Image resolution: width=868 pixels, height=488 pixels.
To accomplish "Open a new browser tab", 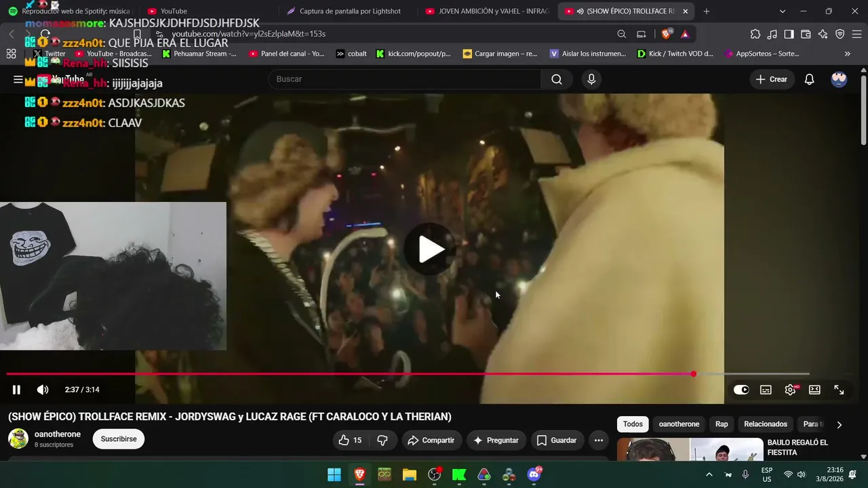I will (x=707, y=12).
